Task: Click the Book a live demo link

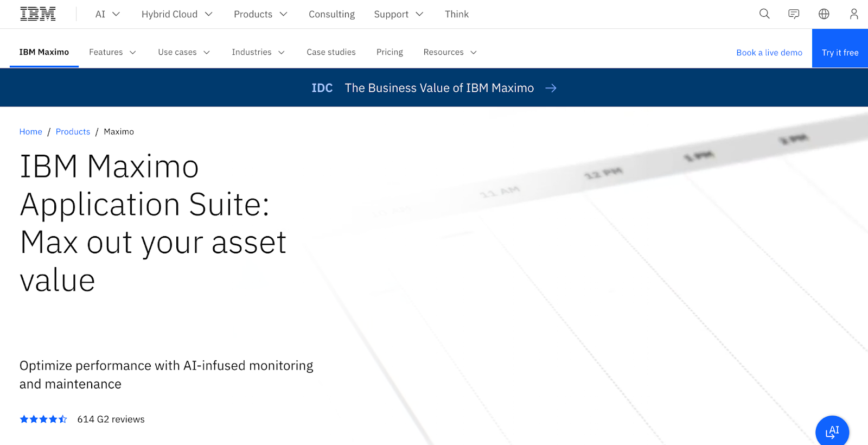Action: pyautogui.click(x=769, y=53)
